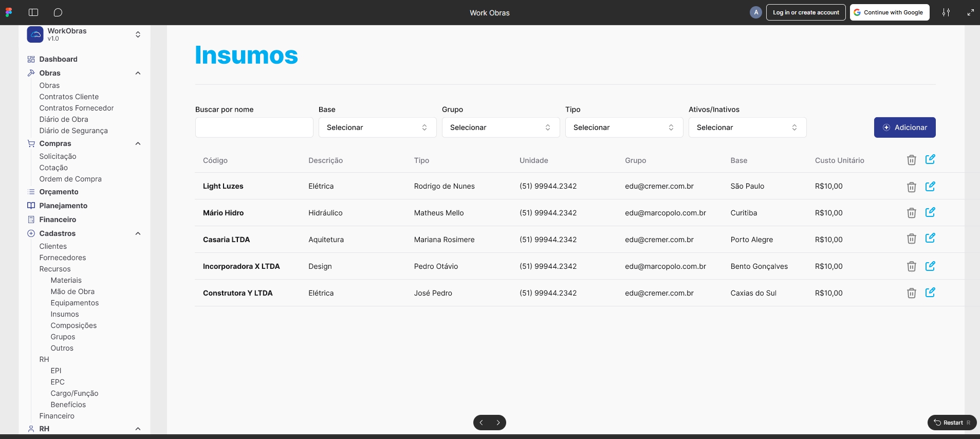The height and width of the screenshot is (439, 980).
Task: Collapse the Cadastros sidebar section
Action: tap(138, 233)
